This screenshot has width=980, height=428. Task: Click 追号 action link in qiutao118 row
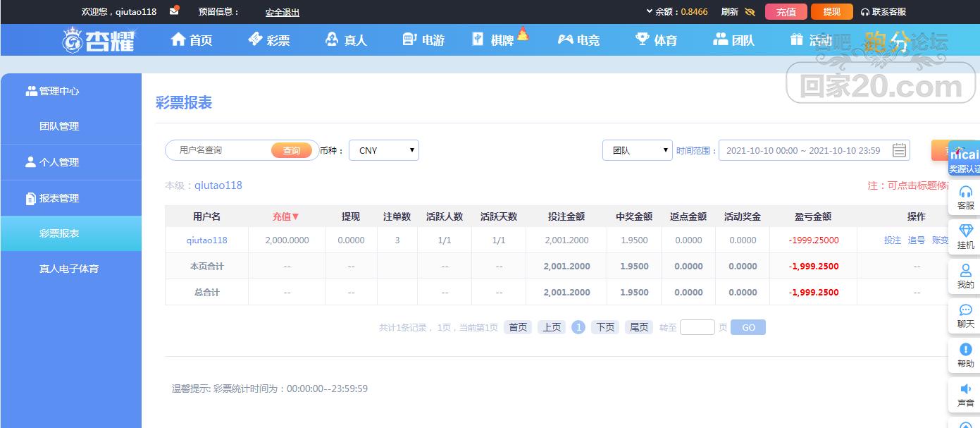click(x=917, y=240)
